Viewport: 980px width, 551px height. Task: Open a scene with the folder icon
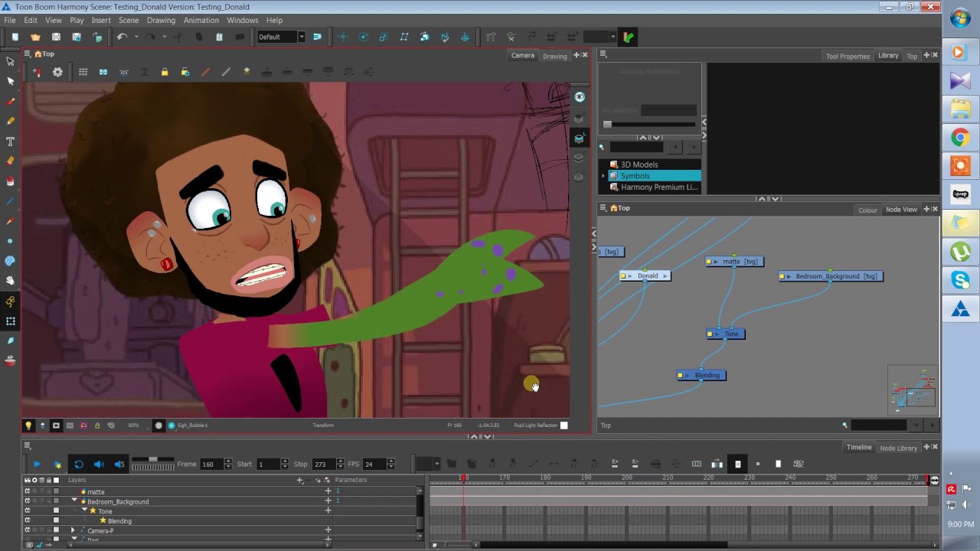pyautogui.click(x=35, y=37)
